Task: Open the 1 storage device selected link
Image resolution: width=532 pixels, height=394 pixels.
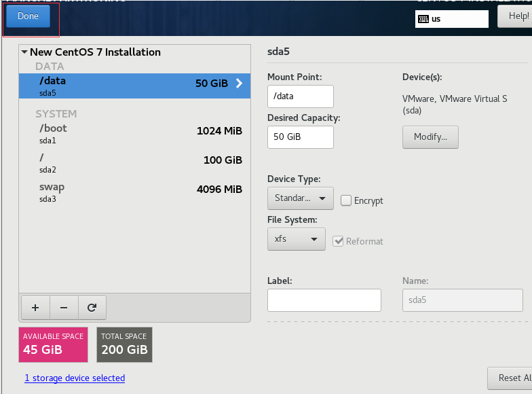Action: (75, 378)
